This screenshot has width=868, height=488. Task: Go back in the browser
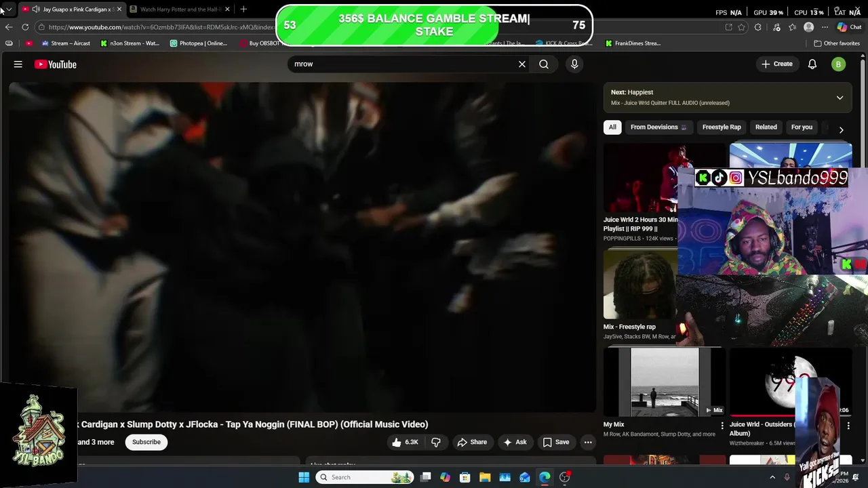pos(9,27)
